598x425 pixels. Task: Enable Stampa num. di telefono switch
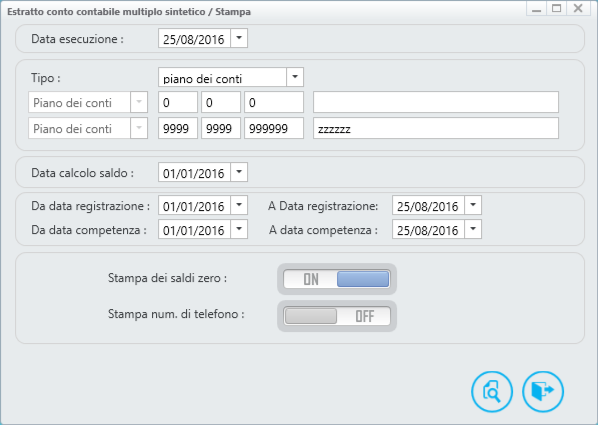[x=337, y=316]
